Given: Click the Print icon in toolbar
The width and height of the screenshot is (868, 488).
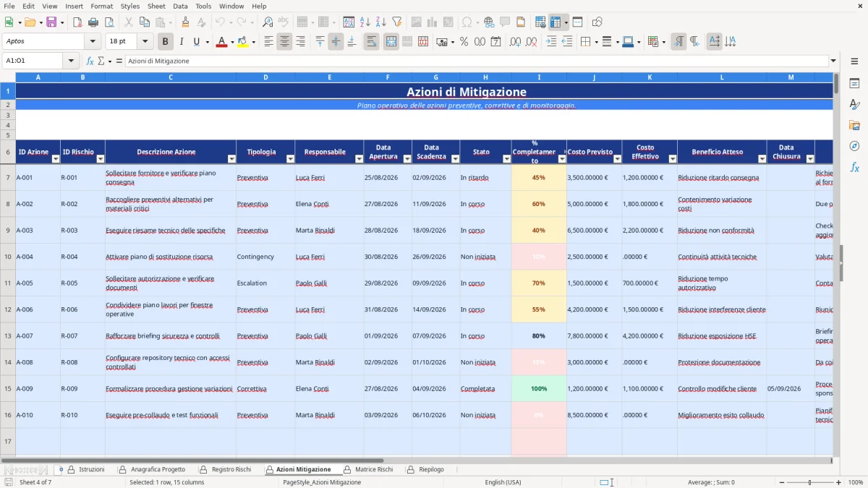Looking at the screenshot, I should tap(93, 22).
